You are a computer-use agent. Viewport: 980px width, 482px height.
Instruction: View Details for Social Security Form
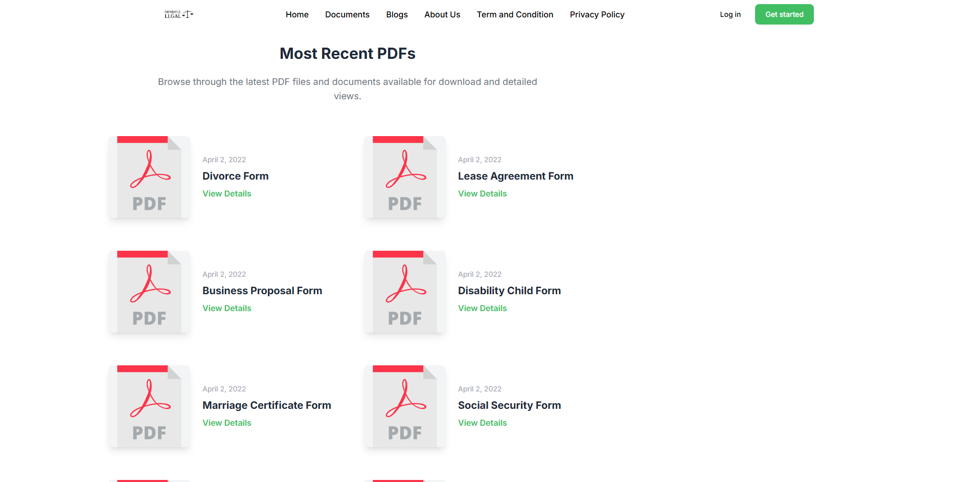tap(483, 423)
